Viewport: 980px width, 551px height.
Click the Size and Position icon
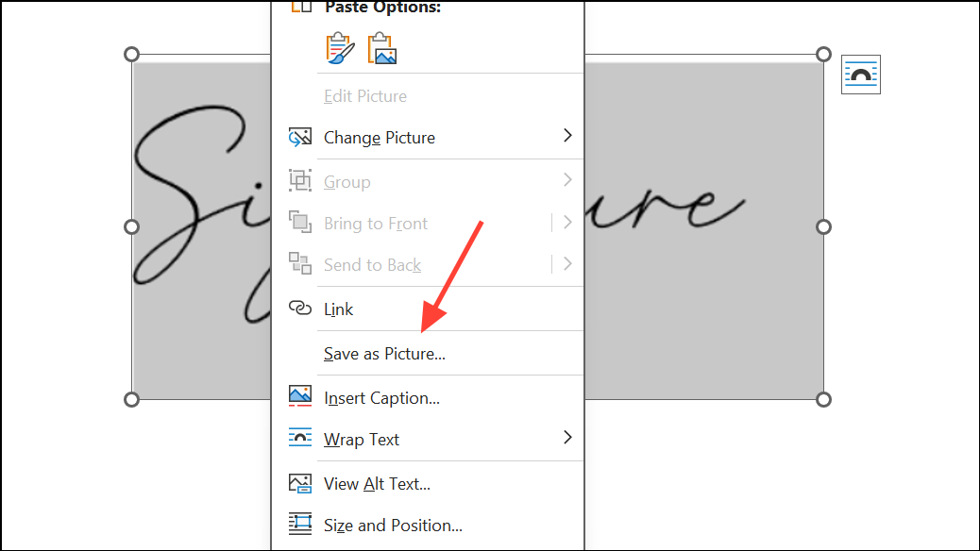tap(299, 525)
